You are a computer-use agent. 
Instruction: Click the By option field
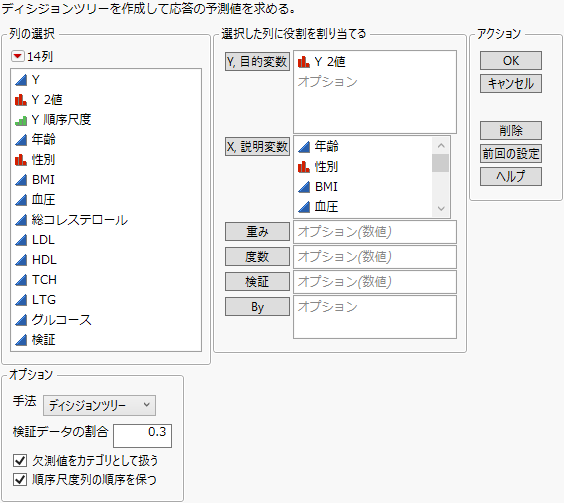point(375,317)
